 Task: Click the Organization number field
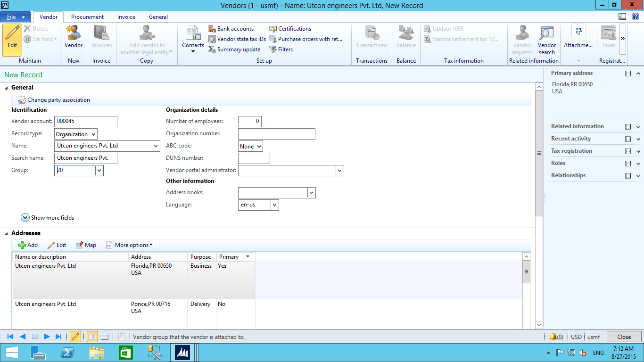(x=277, y=134)
